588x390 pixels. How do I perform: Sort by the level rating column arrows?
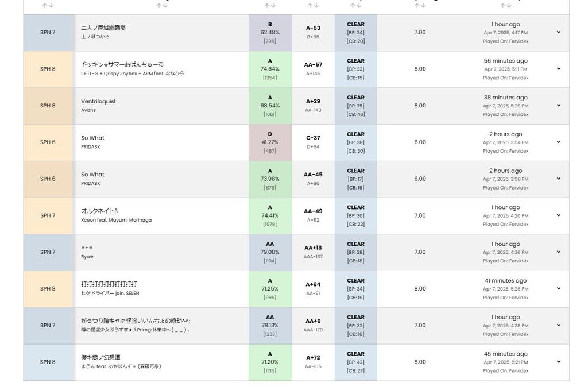click(x=420, y=5)
